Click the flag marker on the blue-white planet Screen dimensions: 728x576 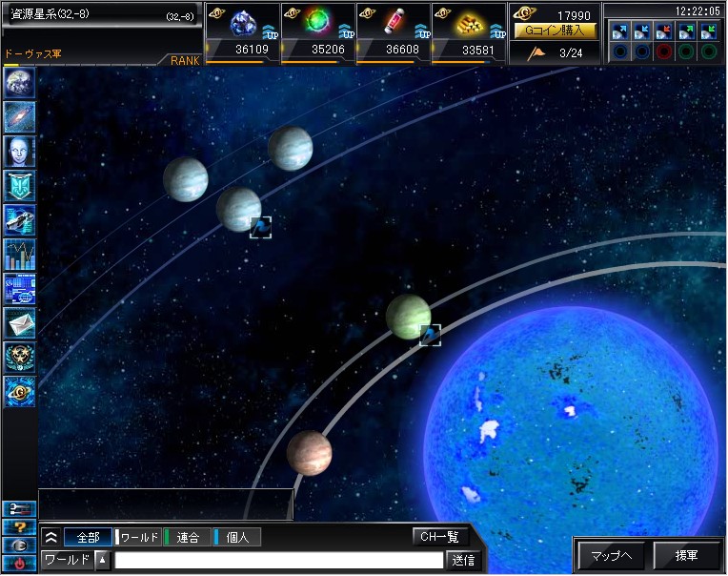(x=260, y=228)
